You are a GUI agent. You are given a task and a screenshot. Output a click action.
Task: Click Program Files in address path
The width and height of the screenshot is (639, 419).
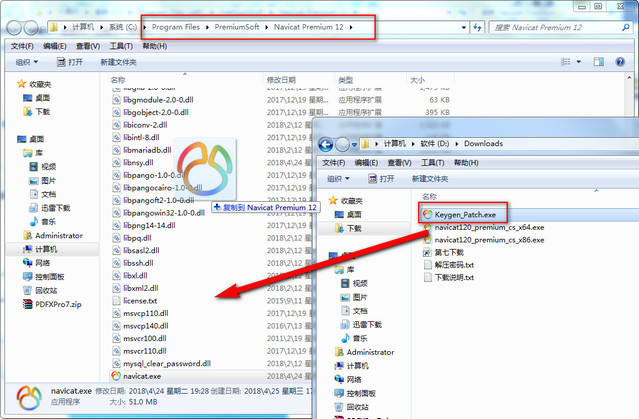tap(176, 27)
